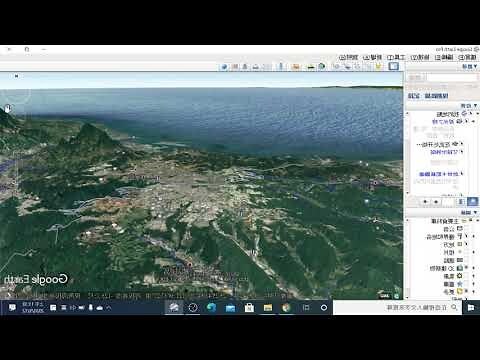Open the 說明(H) Help menu
480x360 pixels.
(348, 57)
